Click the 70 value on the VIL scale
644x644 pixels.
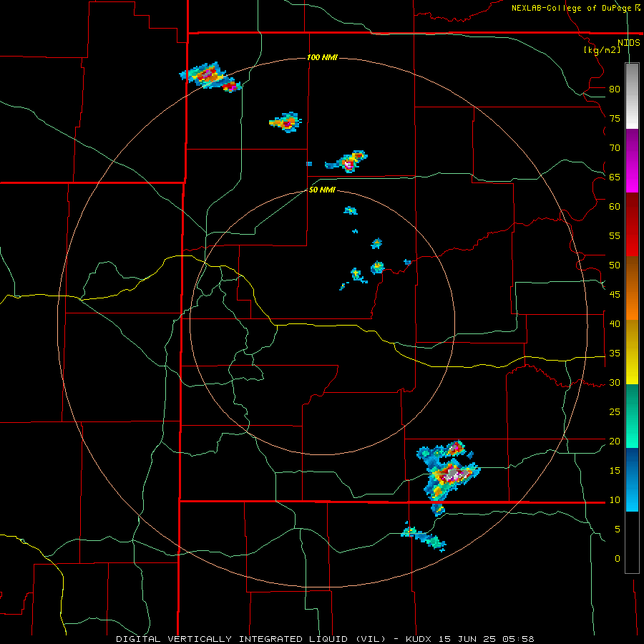pyautogui.click(x=615, y=148)
